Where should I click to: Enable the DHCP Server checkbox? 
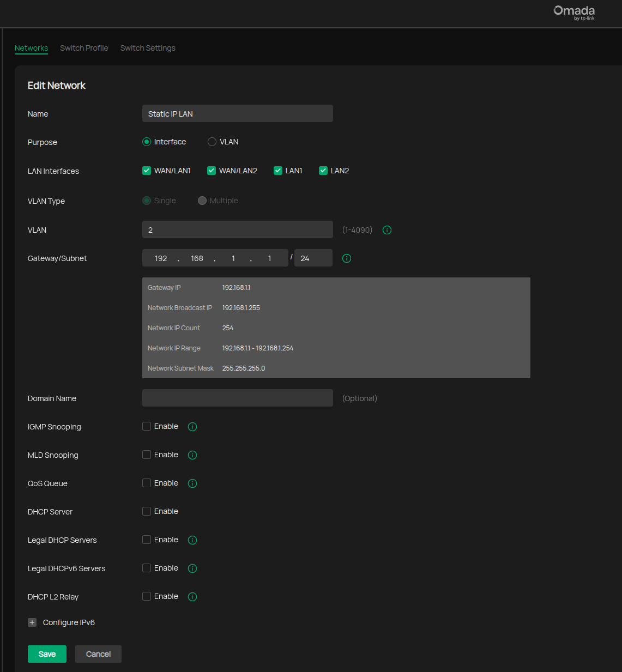tap(147, 511)
